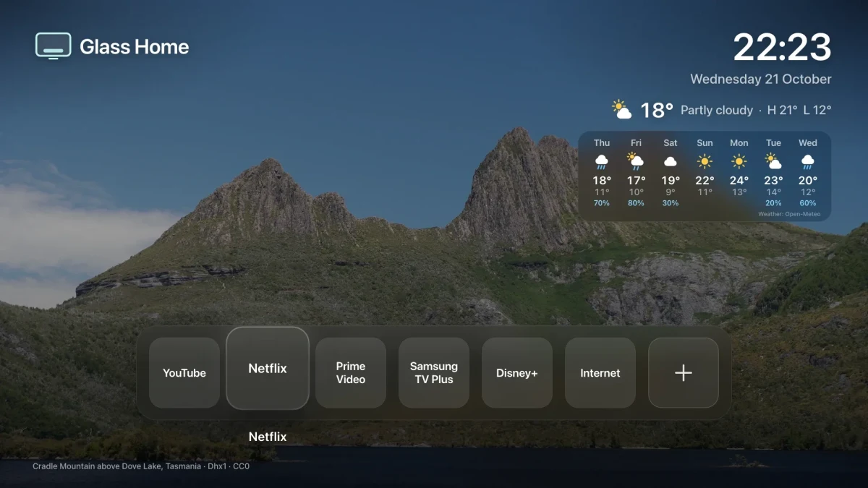Click the "Weather: Open-Meteo" attribution
The width and height of the screenshot is (868, 488).
789,214
